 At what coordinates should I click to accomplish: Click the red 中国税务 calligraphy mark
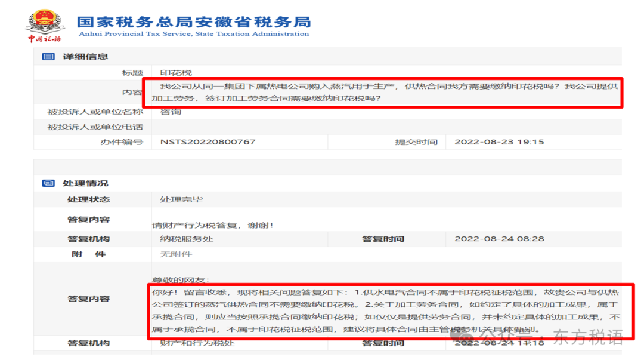point(44,39)
